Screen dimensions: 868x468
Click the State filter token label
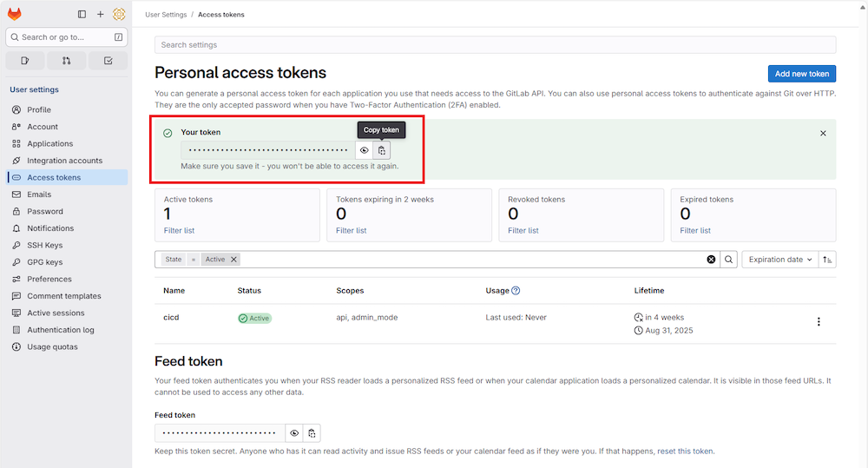tap(174, 260)
